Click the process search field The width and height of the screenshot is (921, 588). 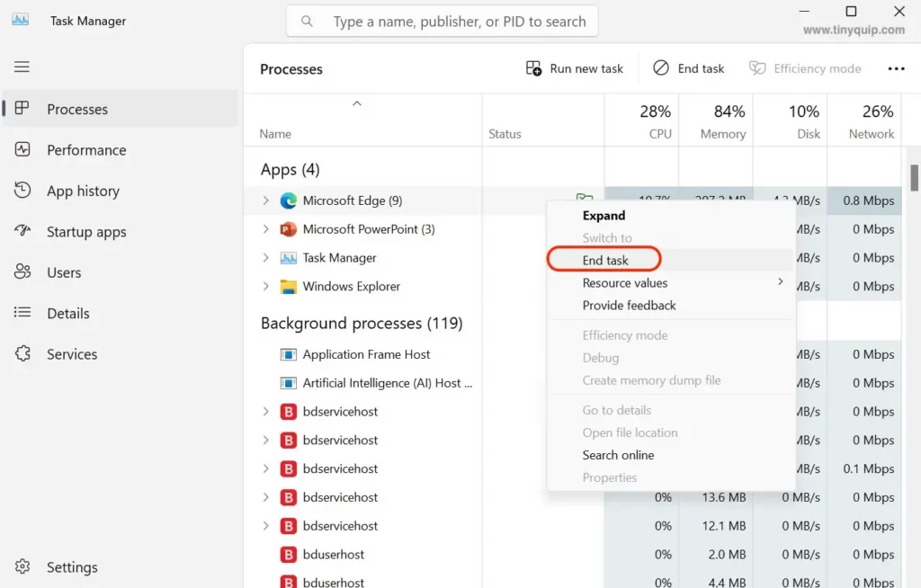[x=441, y=20]
